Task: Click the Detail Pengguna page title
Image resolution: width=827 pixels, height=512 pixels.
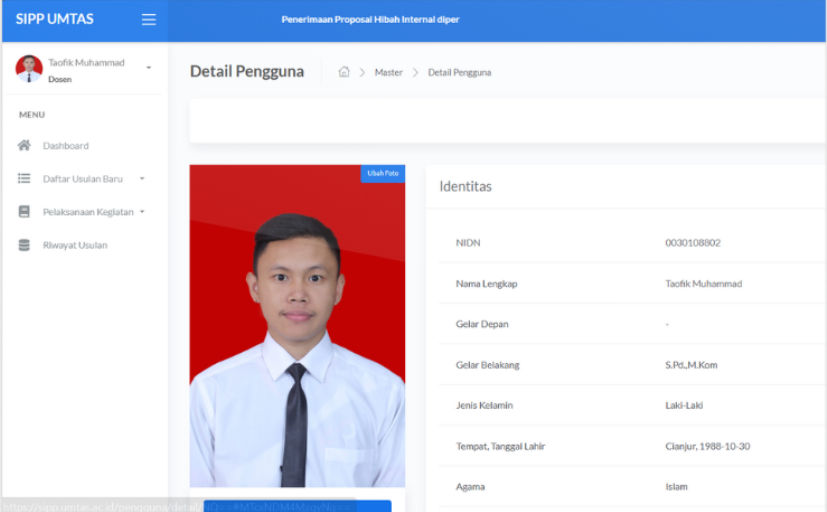Action: 247,71
